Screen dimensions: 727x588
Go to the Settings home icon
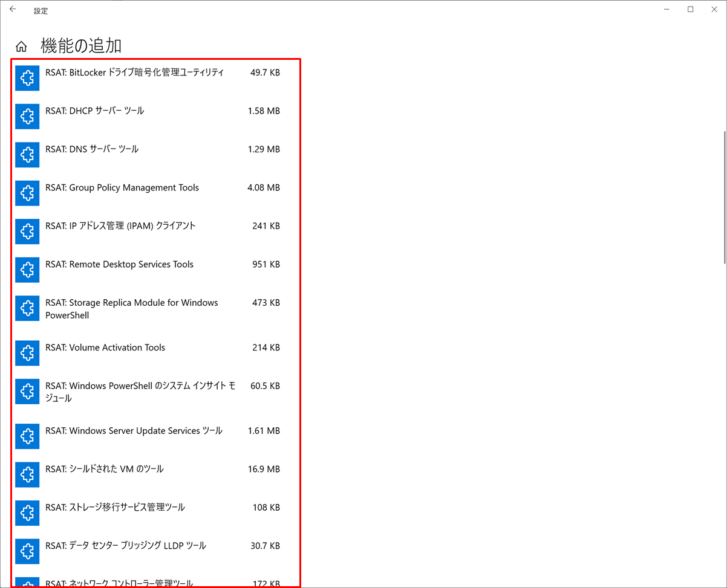coord(21,47)
